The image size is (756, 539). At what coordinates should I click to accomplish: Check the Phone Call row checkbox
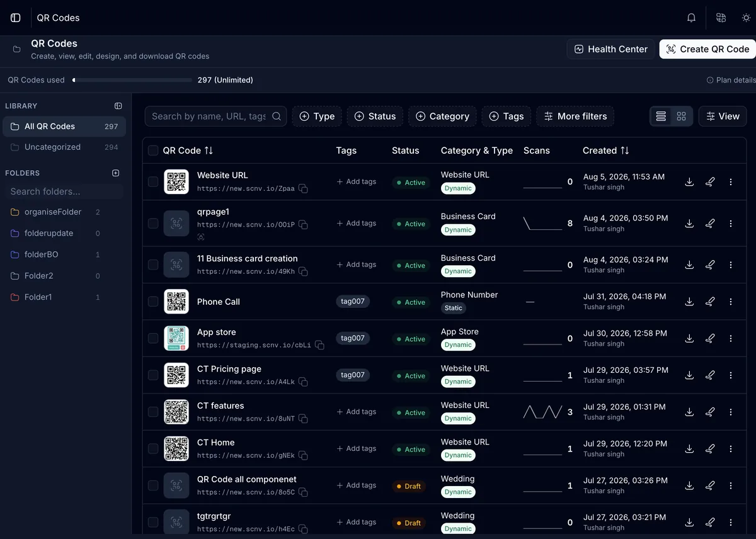click(153, 302)
